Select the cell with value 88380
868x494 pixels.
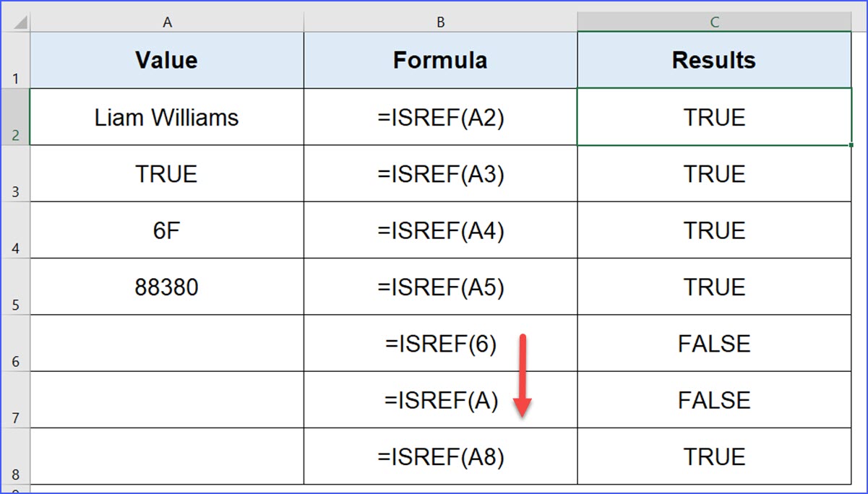(x=167, y=287)
